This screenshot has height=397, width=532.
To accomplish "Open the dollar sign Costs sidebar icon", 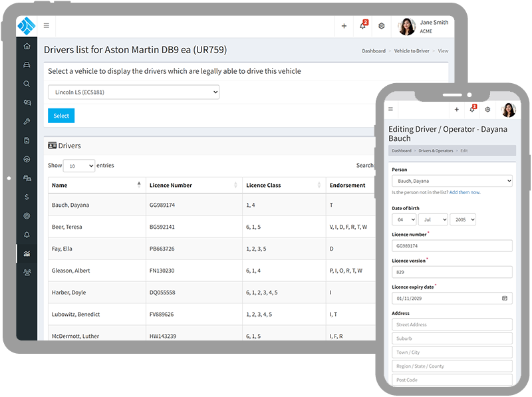I will (x=27, y=197).
